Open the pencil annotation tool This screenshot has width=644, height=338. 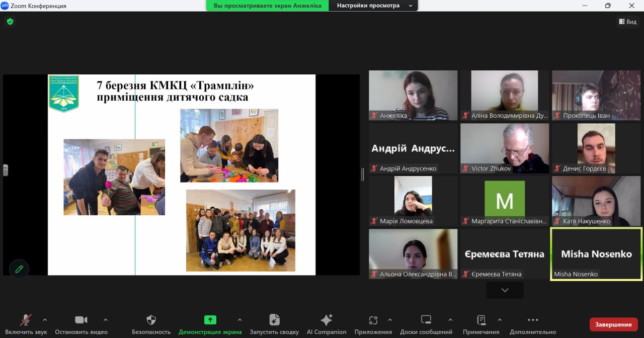(x=19, y=269)
